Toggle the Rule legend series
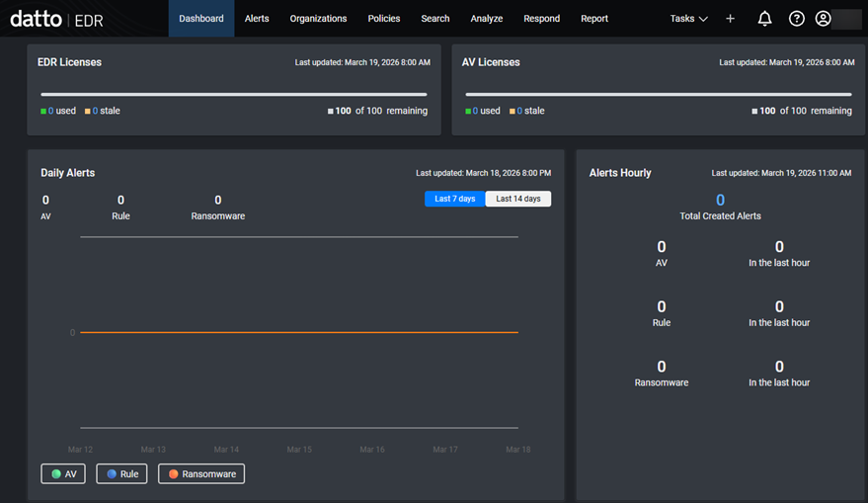This screenshot has height=503, width=868. 121,474
